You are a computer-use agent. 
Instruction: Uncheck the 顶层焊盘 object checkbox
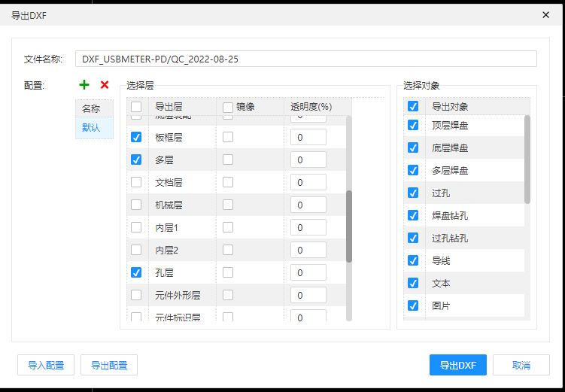pyautogui.click(x=413, y=125)
